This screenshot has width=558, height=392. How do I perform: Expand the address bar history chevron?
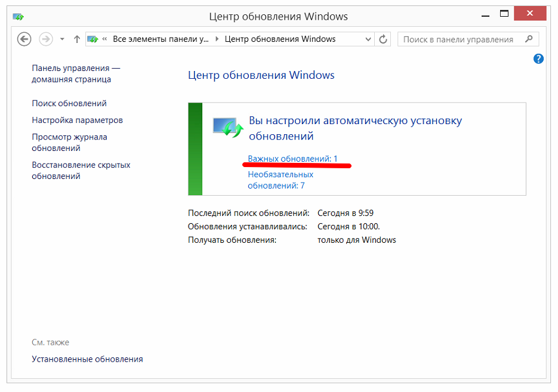tap(368, 39)
